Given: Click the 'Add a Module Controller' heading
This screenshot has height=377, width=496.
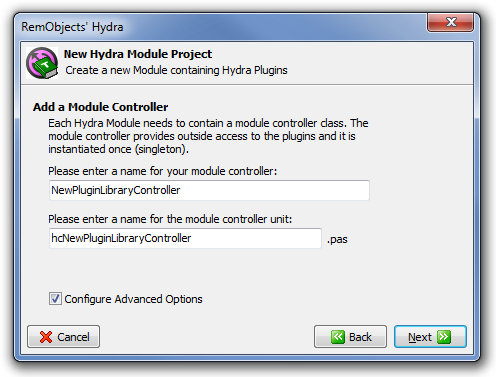Looking at the screenshot, I should coord(100,107).
